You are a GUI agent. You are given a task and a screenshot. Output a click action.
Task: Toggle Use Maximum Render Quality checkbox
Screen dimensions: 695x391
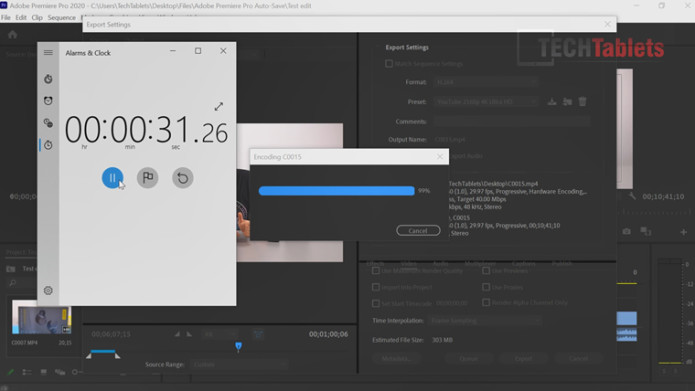[x=376, y=270]
